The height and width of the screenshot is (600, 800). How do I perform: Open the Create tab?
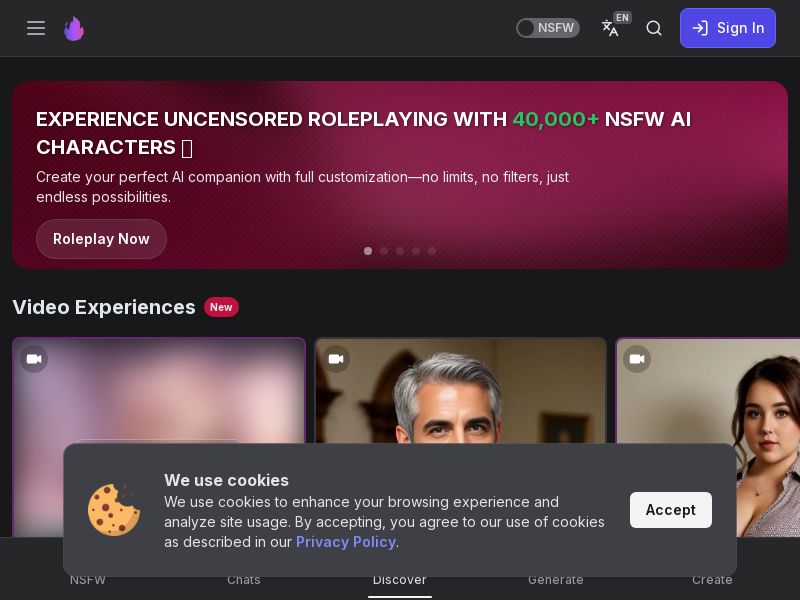click(x=712, y=580)
